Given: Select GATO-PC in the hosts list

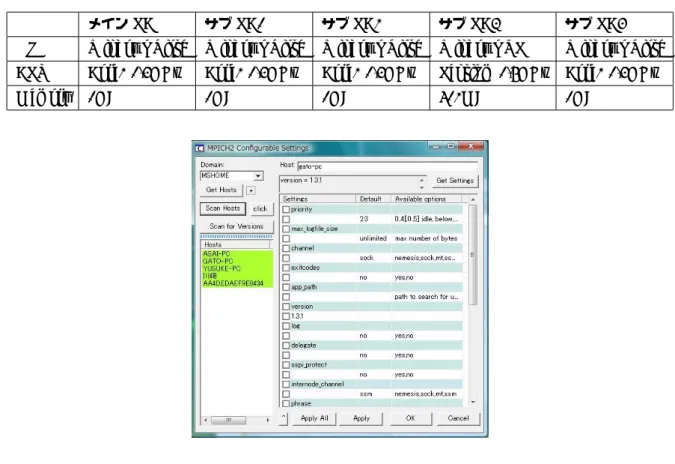Looking at the screenshot, I should 218,261.
